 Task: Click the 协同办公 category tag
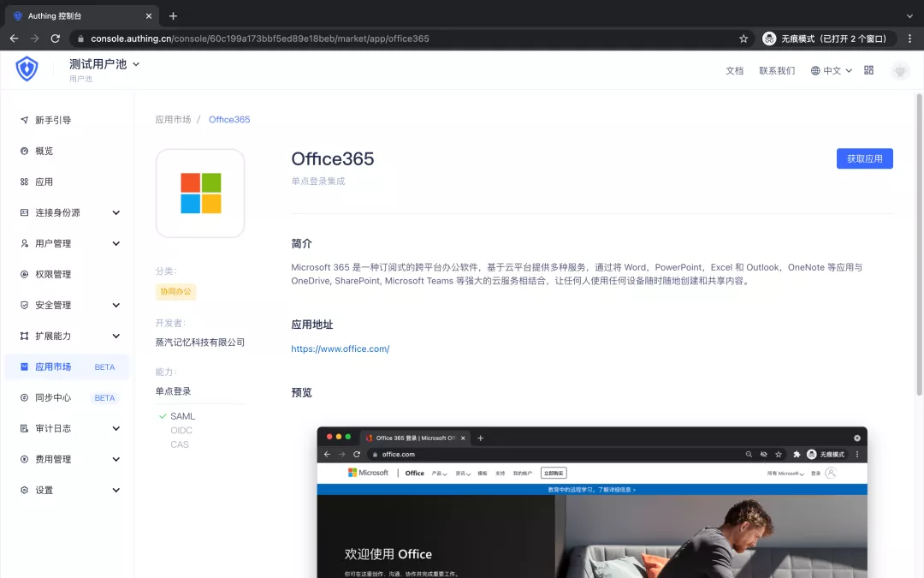tap(175, 291)
